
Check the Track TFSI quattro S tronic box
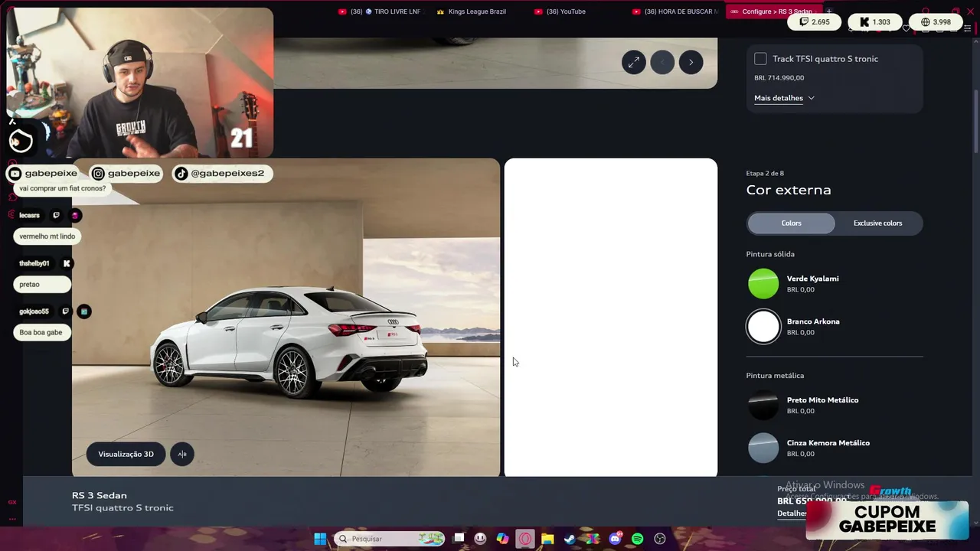pyautogui.click(x=760, y=59)
